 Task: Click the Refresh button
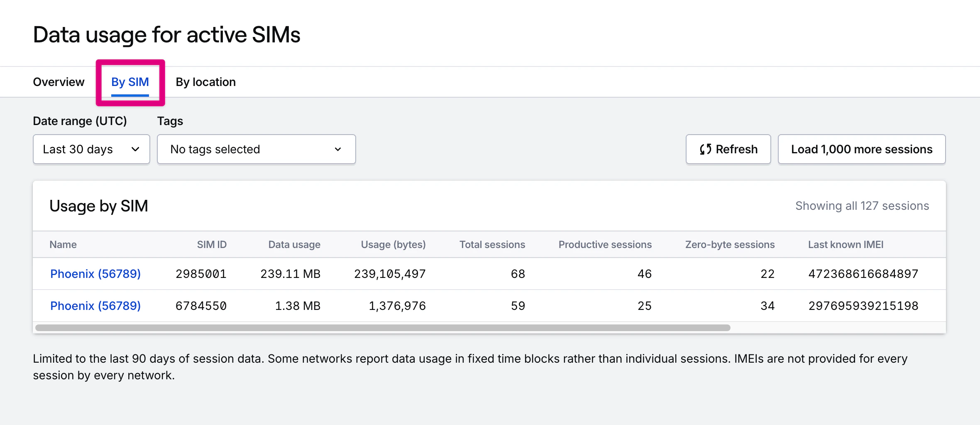click(728, 149)
